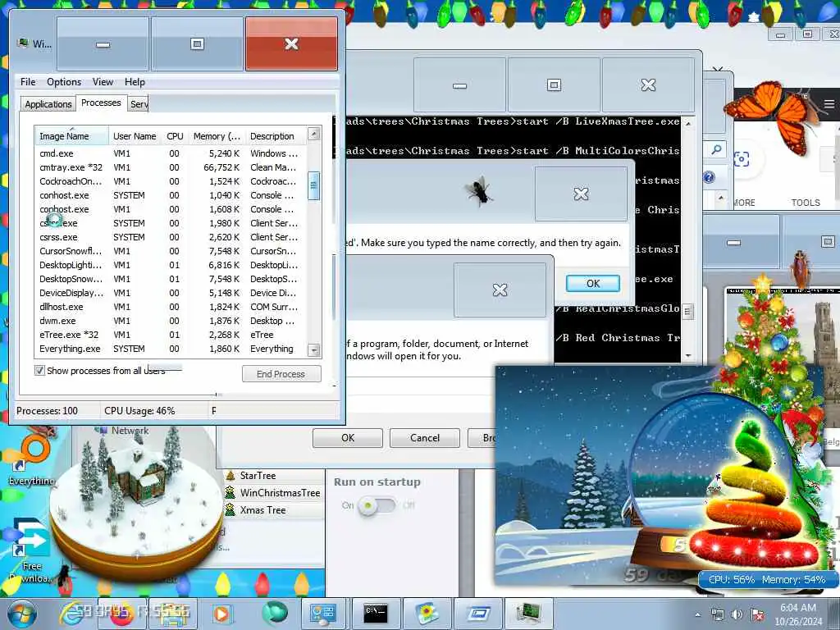Open the browser hamburger menu icon

pos(829,104)
